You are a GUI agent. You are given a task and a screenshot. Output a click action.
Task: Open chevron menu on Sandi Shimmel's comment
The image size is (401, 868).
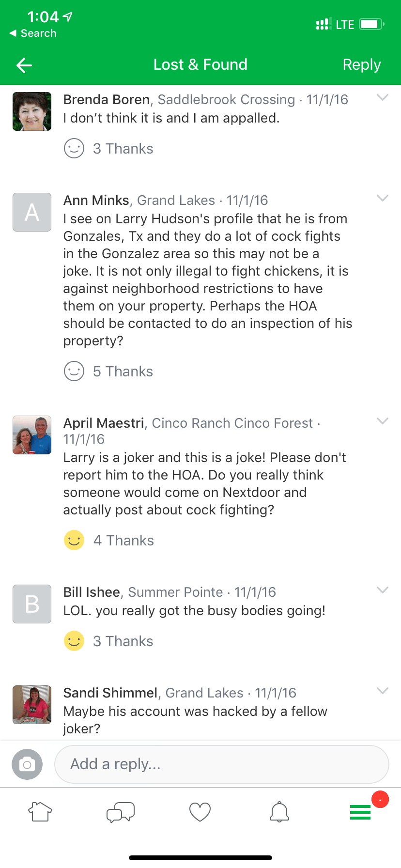coord(383,691)
